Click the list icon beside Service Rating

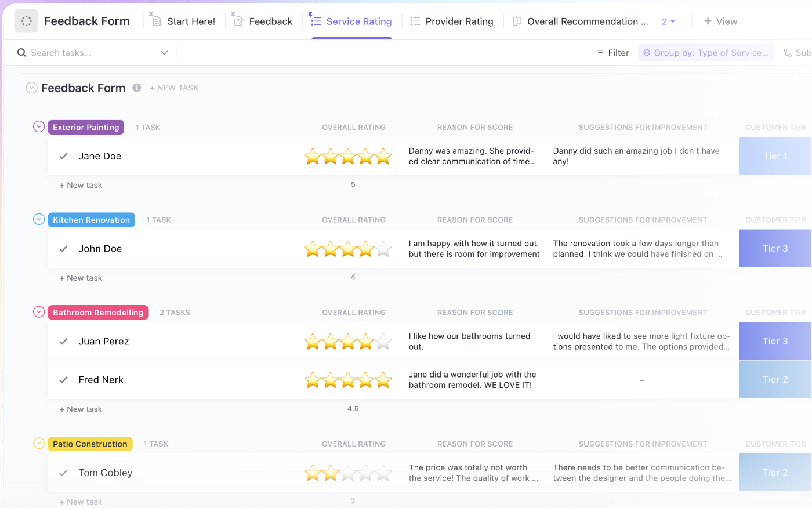(315, 20)
